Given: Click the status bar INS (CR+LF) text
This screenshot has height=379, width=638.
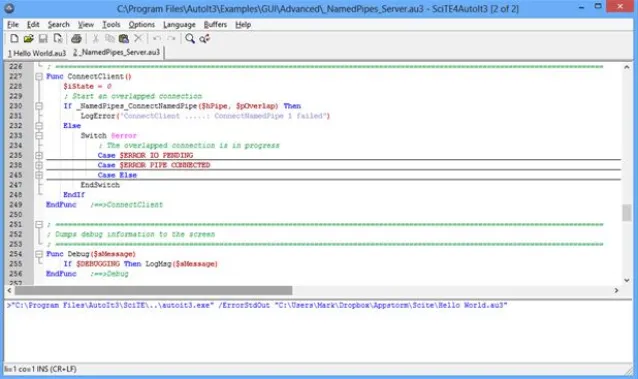Looking at the screenshot, I should click(57, 369).
